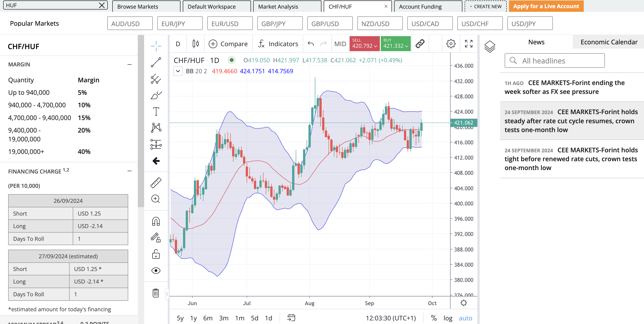The width and height of the screenshot is (644, 324).
Task: Toggle hide all drawings eye icon
Action: pyautogui.click(x=156, y=271)
